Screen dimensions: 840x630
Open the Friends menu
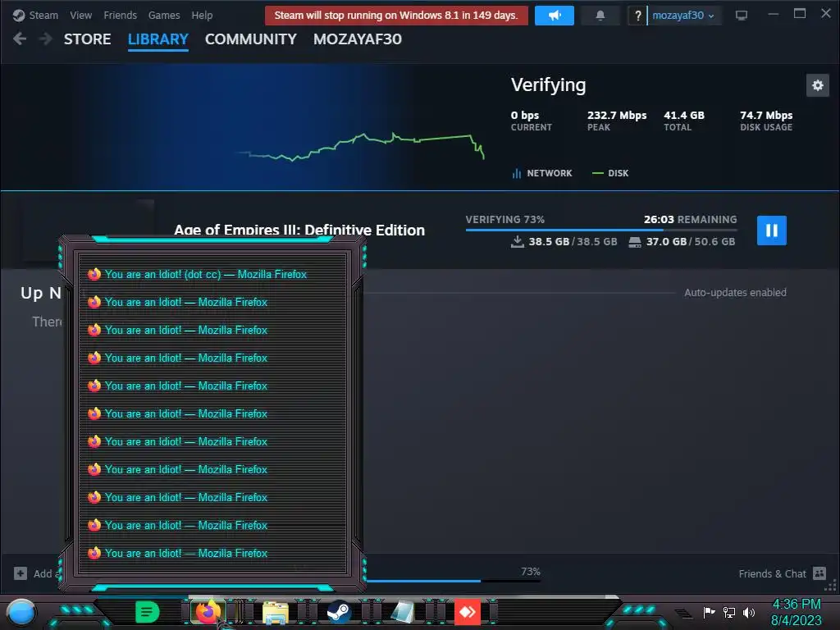pos(120,16)
